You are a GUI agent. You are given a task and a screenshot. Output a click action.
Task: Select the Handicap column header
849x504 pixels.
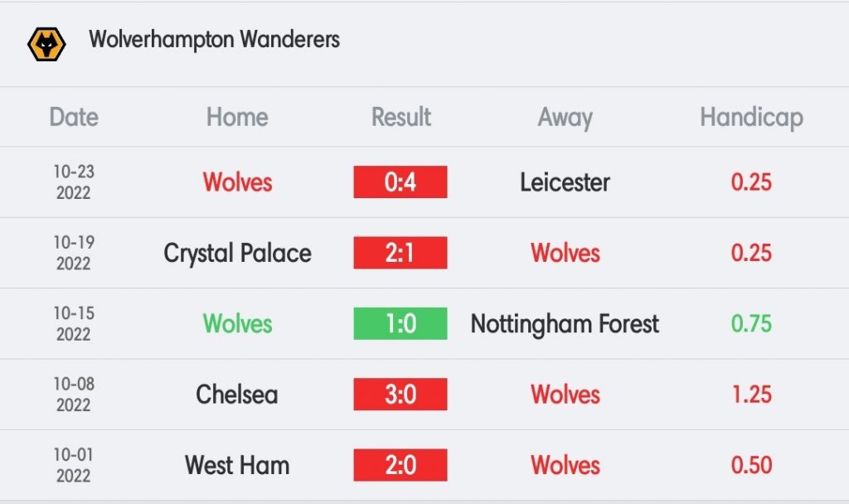point(751,118)
